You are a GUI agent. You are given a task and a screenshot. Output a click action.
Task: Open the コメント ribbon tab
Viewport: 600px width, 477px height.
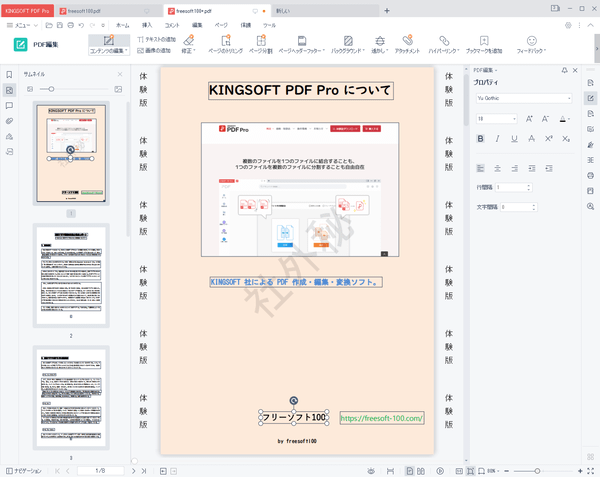click(x=172, y=25)
